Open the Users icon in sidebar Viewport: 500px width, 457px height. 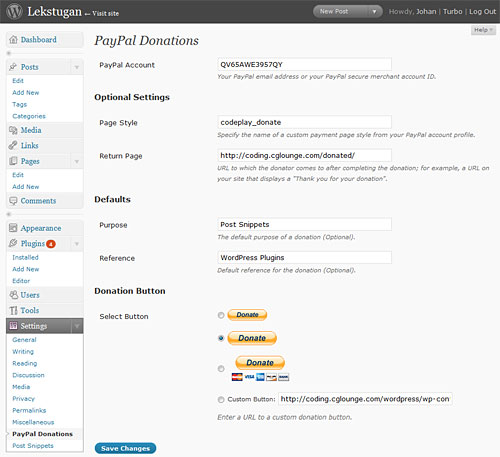[13, 295]
